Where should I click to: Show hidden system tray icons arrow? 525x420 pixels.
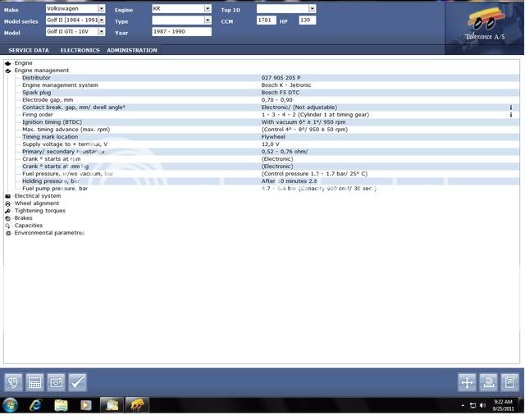[x=463, y=405]
